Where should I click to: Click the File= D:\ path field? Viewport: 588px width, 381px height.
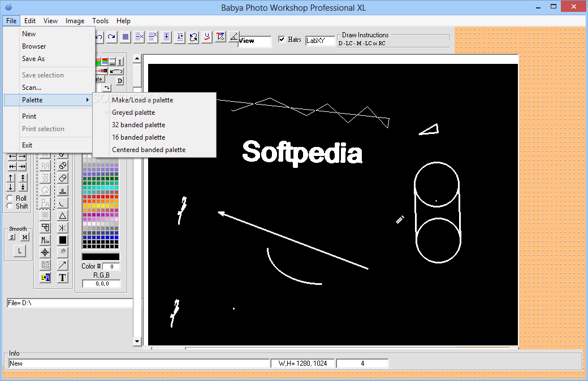coord(70,303)
